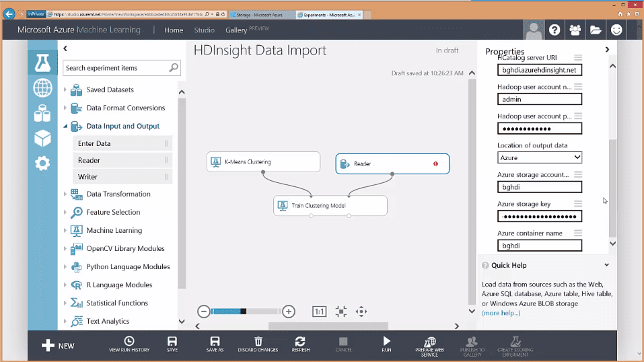
Task: Run the experiment
Action: pyautogui.click(x=386, y=345)
